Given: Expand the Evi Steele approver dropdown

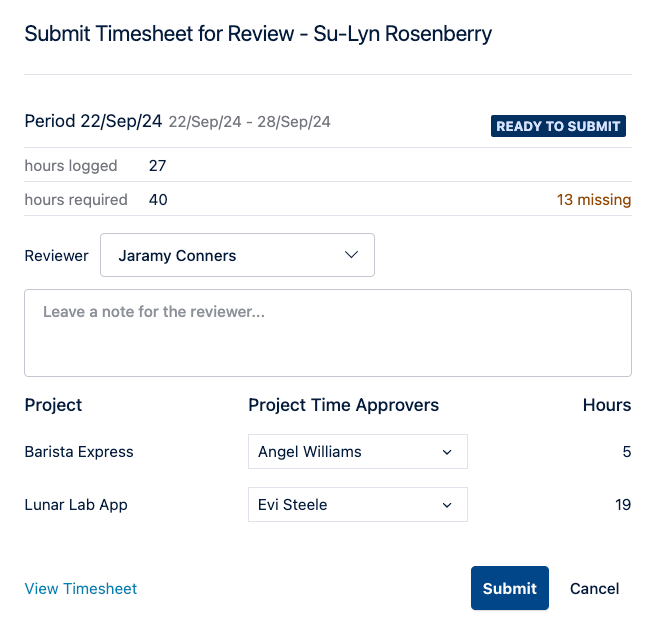Looking at the screenshot, I should (357, 505).
